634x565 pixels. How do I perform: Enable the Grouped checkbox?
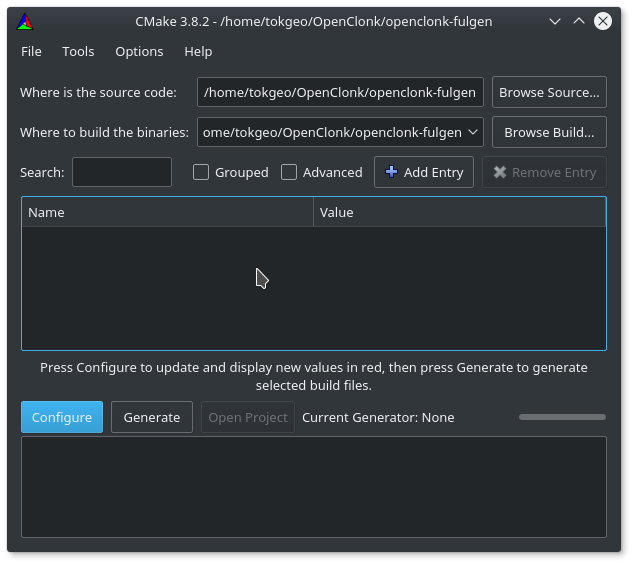coord(201,172)
